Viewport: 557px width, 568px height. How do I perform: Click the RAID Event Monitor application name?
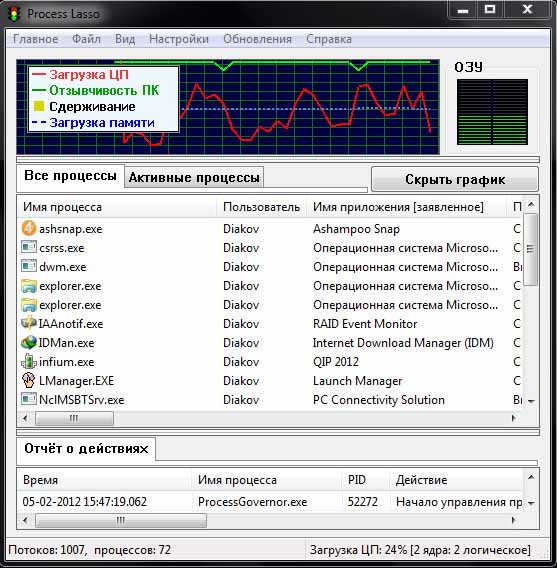coord(365,323)
